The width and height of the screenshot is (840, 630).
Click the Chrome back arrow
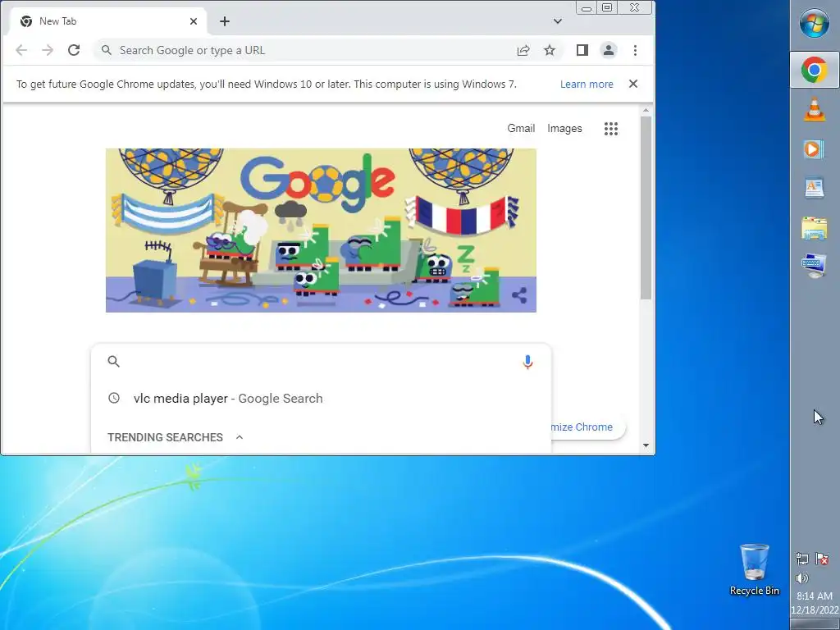coord(21,50)
